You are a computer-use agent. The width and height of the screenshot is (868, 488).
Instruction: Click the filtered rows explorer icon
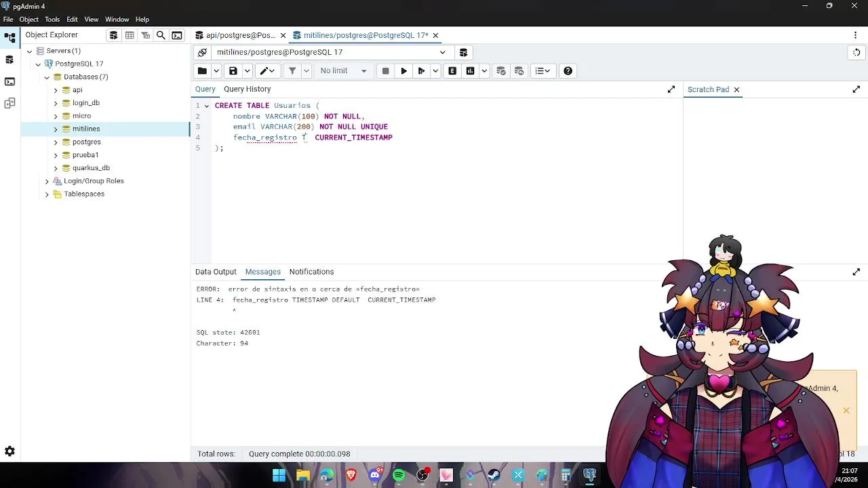[x=145, y=35]
